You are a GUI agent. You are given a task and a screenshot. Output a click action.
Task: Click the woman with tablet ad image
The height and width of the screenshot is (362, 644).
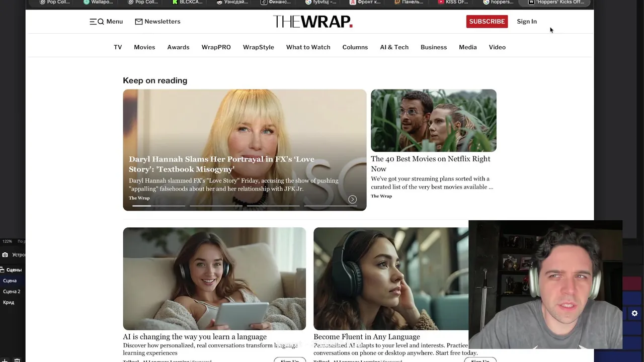pyautogui.click(x=214, y=279)
